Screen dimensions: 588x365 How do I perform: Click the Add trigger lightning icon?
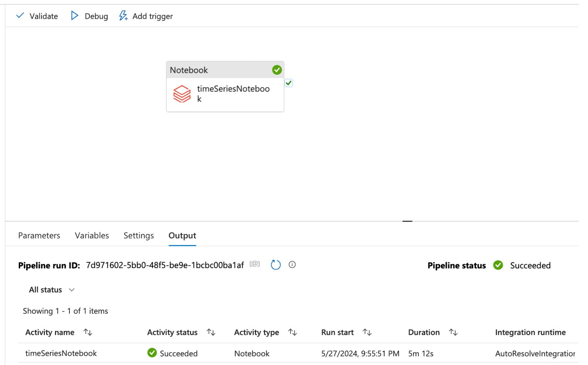(x=123, y=16)
